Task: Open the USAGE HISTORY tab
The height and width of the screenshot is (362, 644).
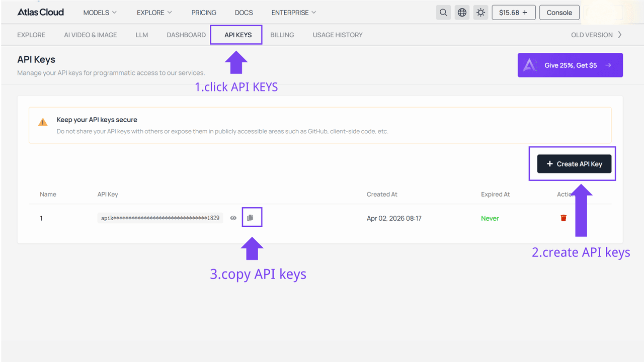Action: [x=338, y=35]
